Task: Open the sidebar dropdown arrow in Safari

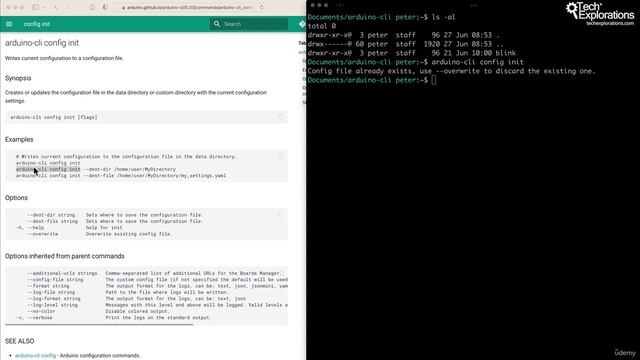Action: (44, 7)
